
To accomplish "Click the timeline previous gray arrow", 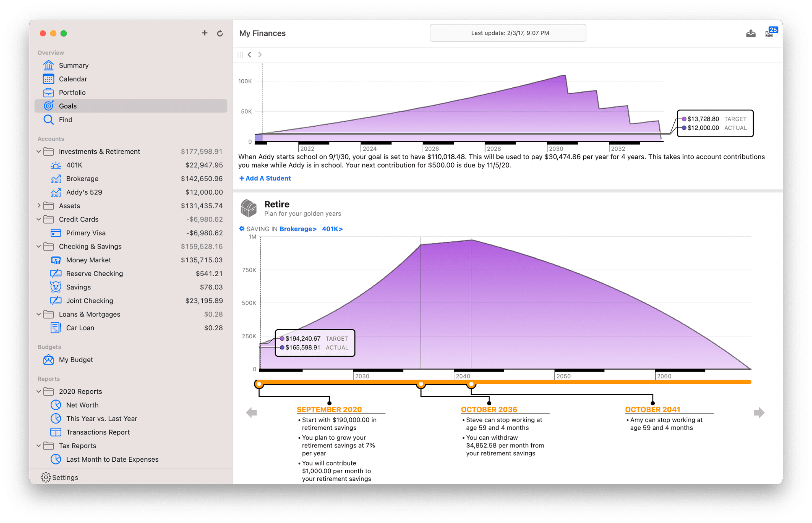I will pyautogui.click(x=251, y=413).
